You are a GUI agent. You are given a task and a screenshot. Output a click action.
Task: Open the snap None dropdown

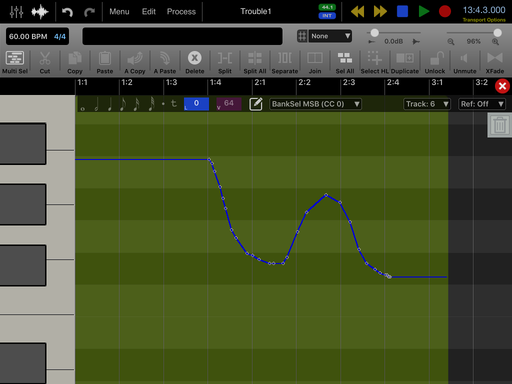pos(330,36)
